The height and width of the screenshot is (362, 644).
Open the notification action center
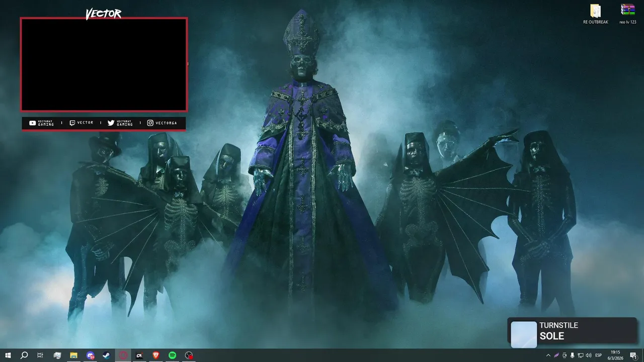click(x=633, y=355)
